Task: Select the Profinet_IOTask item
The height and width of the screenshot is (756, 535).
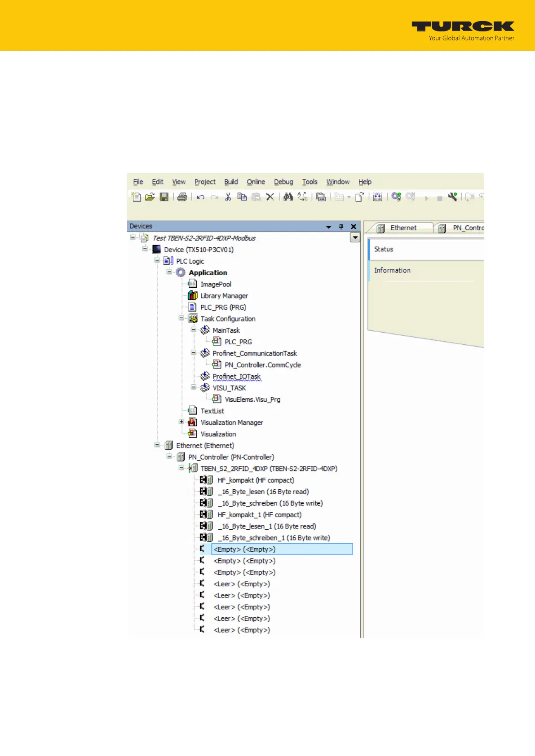Action: 236,376
